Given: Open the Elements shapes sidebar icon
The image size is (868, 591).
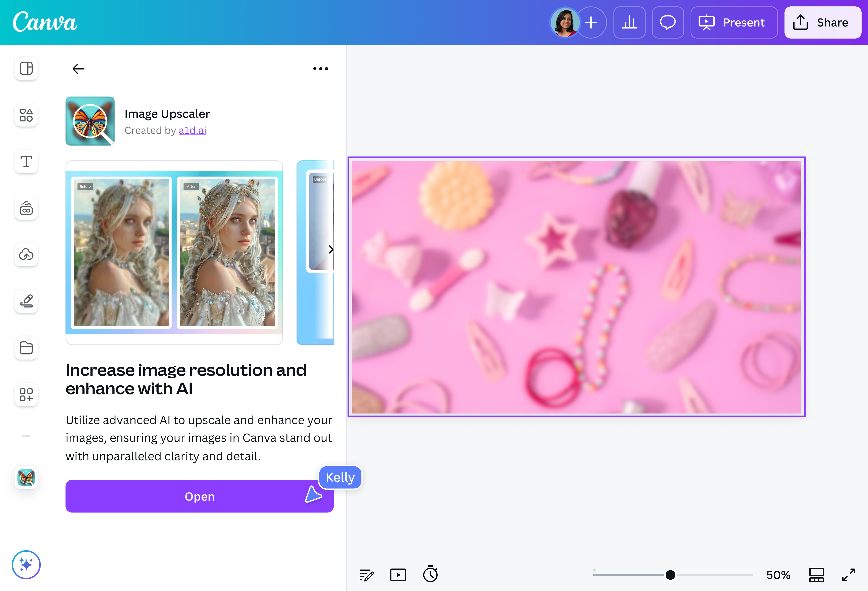Looking at the screenshot, I should 26,115.
